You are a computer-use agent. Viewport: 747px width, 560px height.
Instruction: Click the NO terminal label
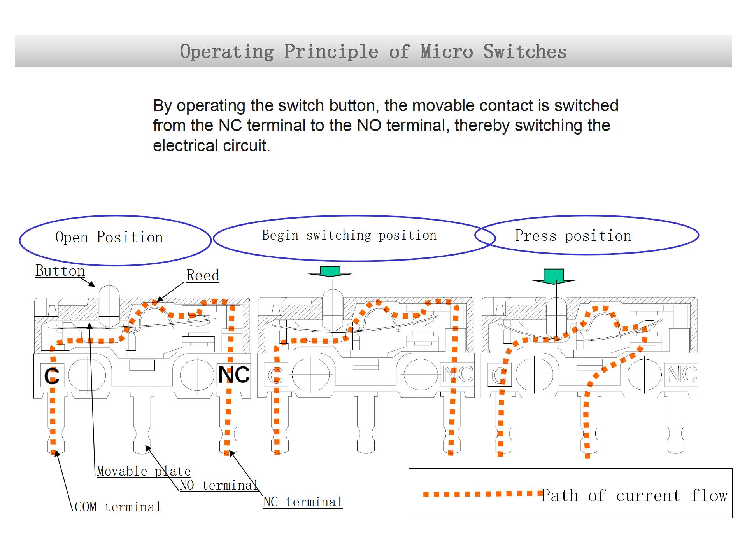pyautogui.click(x=218, y=485)
